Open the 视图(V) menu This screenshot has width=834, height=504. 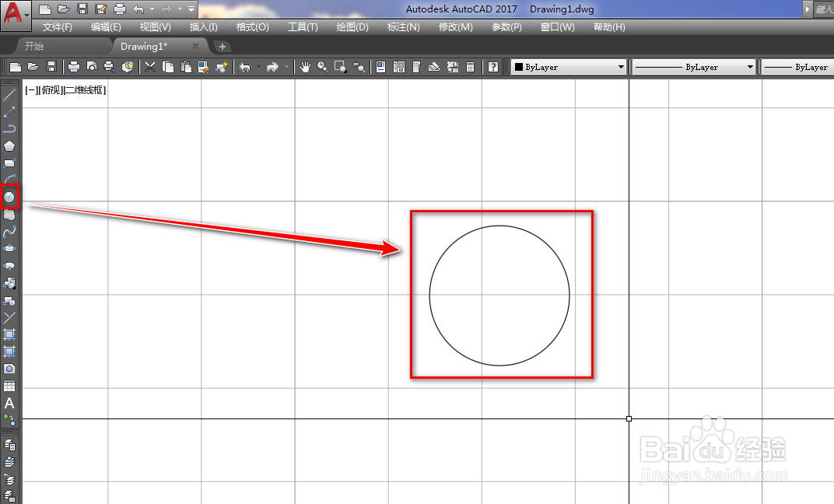click(x=156, y=27)
